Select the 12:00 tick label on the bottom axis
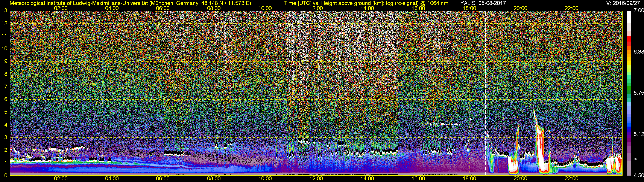The image size is (644, 182). pos(316,179)
